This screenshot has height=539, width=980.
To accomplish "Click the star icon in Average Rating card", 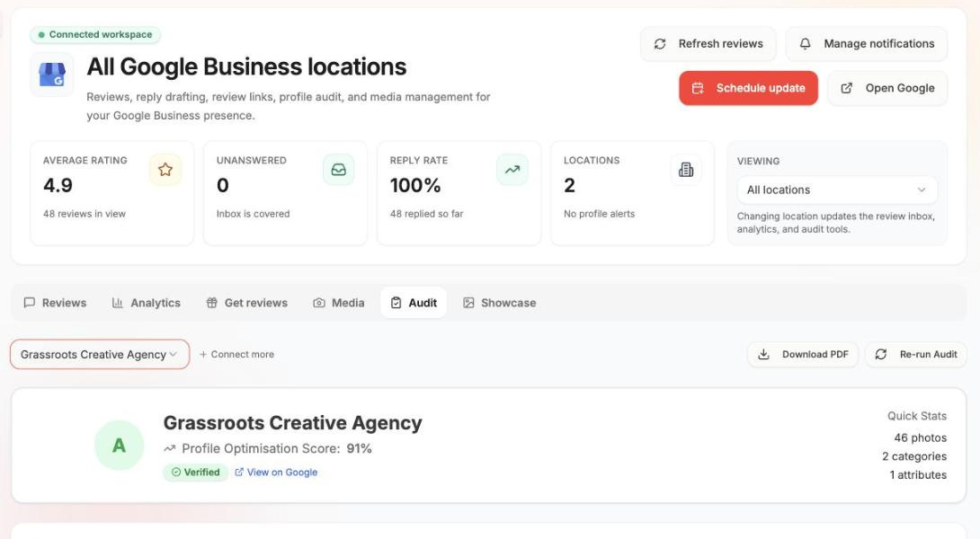I will tap(165, 169).
